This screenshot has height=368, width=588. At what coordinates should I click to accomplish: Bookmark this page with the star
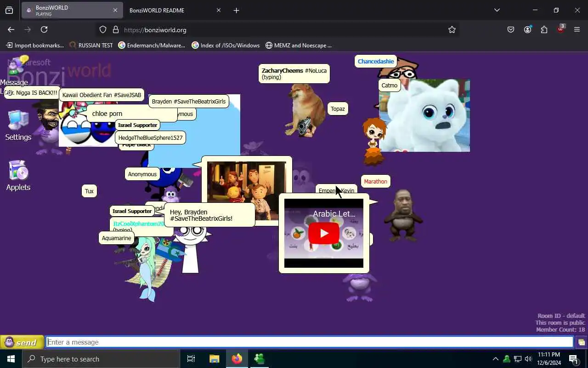tap(452, 29)
